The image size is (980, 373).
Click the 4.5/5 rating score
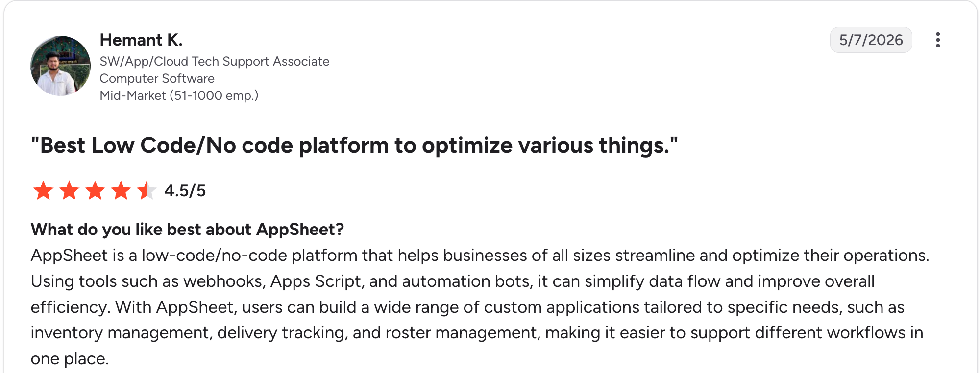[x=185, y=190]
